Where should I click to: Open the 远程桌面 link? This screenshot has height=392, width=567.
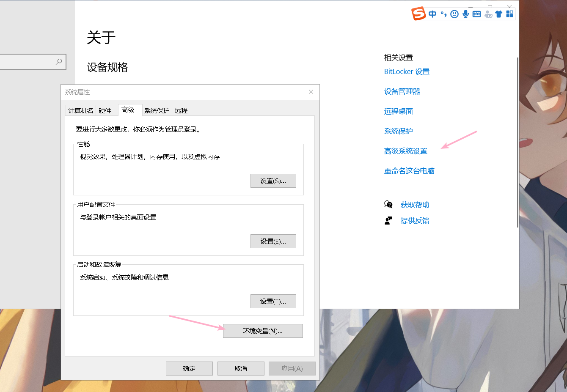click(x=399, y=111)
